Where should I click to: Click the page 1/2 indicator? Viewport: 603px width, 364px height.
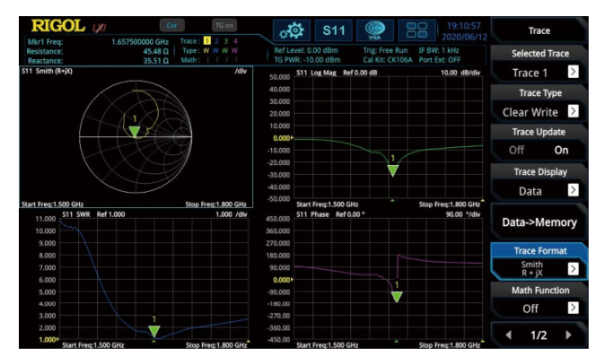pyautogui.click(x=538, y=335)
